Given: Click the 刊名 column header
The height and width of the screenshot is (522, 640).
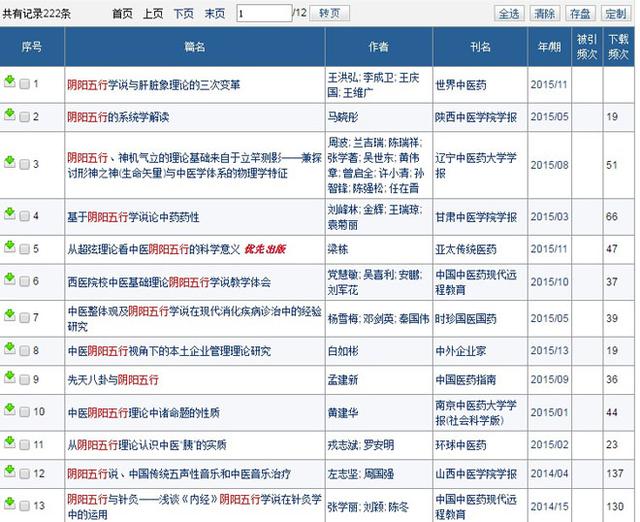Looking at the screenshot, I should 480,47.
